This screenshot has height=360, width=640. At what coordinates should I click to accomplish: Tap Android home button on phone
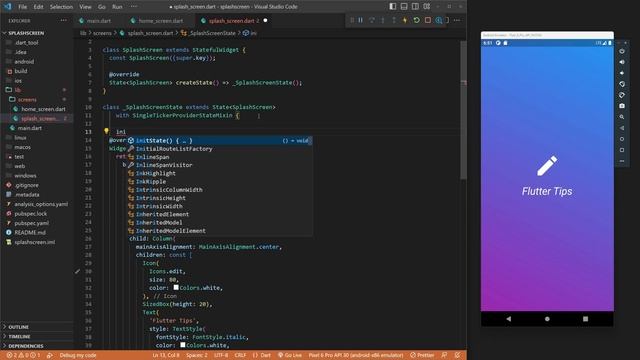coord(547,319)
